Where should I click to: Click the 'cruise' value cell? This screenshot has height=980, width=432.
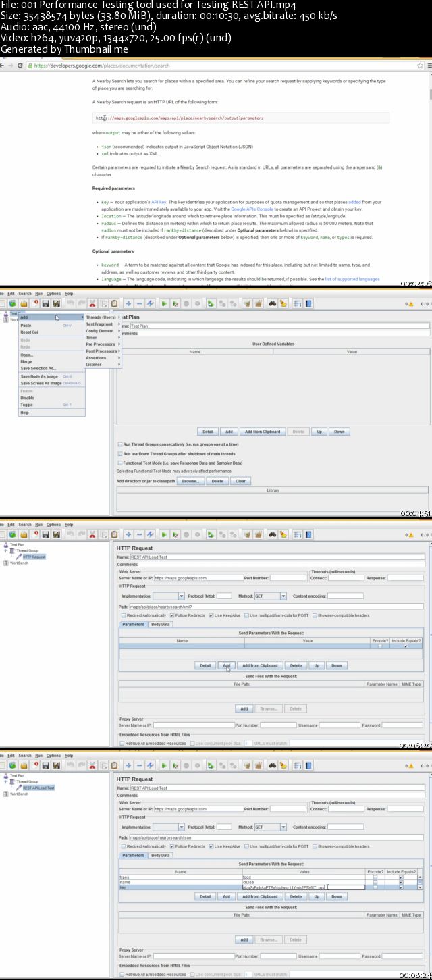pyautogui.click(x=304, y=882)
